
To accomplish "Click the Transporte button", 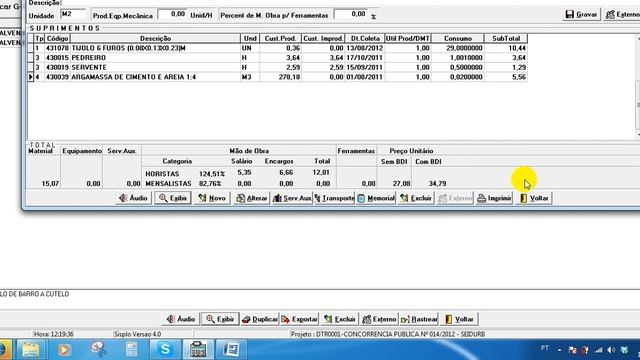I will (334, 198).
